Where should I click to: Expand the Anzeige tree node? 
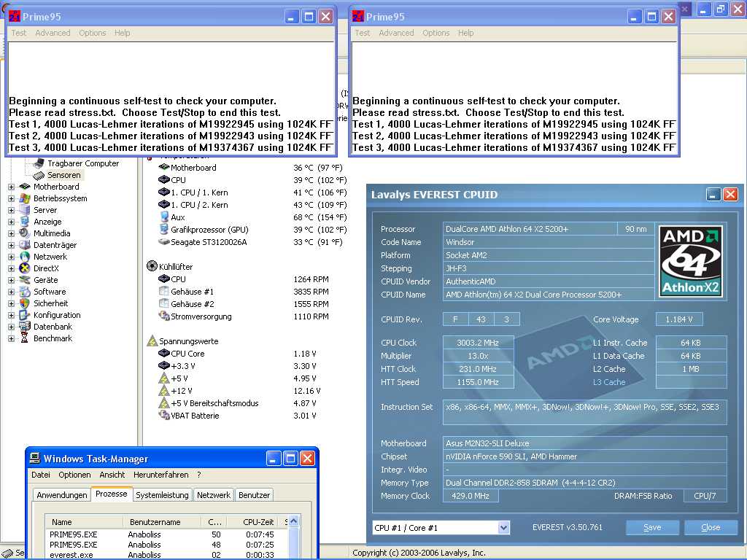coord(11,222)
